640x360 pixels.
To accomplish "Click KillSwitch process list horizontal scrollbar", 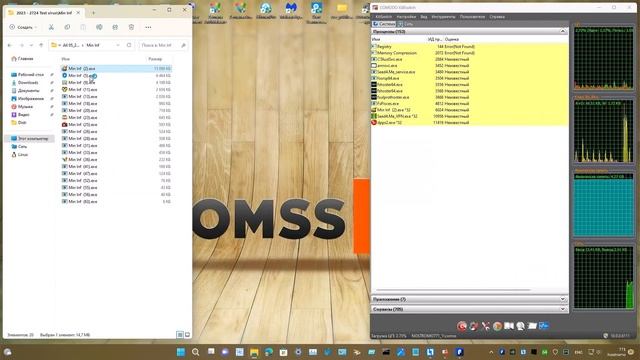I will pyautogui.click(x=453, y=290).
